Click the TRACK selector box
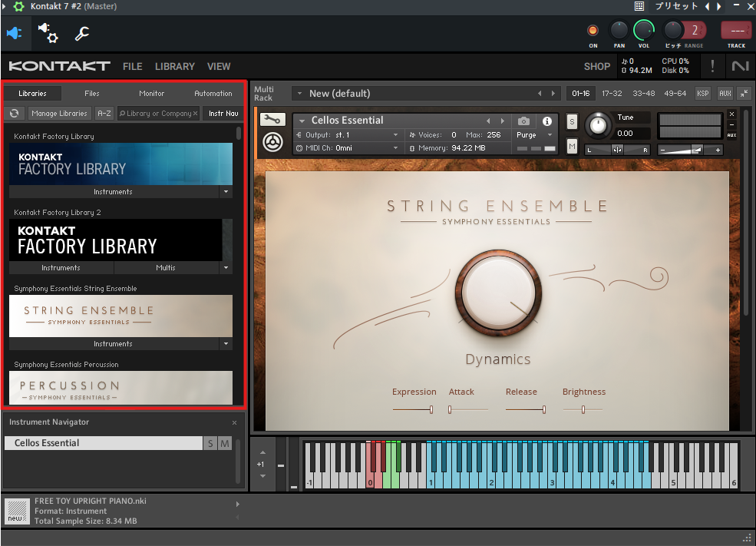756x546 pixels. pyautogui.click(x=736, y=31)
